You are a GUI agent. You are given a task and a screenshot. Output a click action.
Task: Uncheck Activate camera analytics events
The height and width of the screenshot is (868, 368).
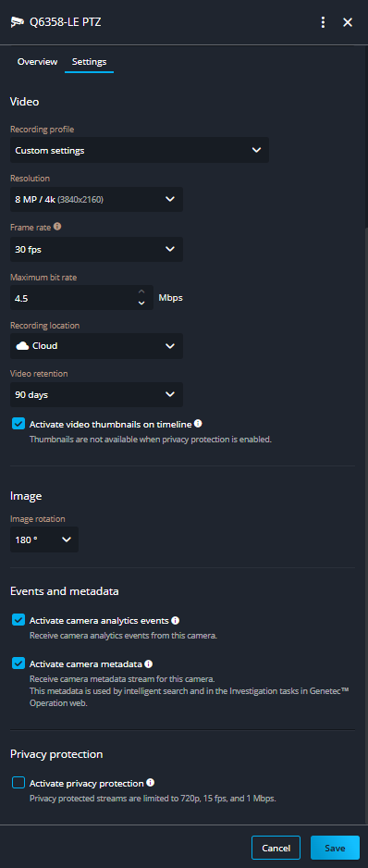pos(18,620)
